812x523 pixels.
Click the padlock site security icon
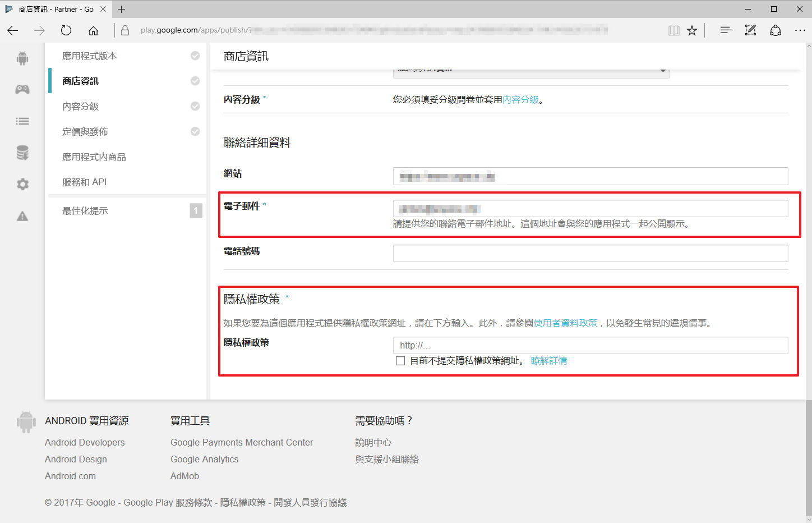coord(125,30)
